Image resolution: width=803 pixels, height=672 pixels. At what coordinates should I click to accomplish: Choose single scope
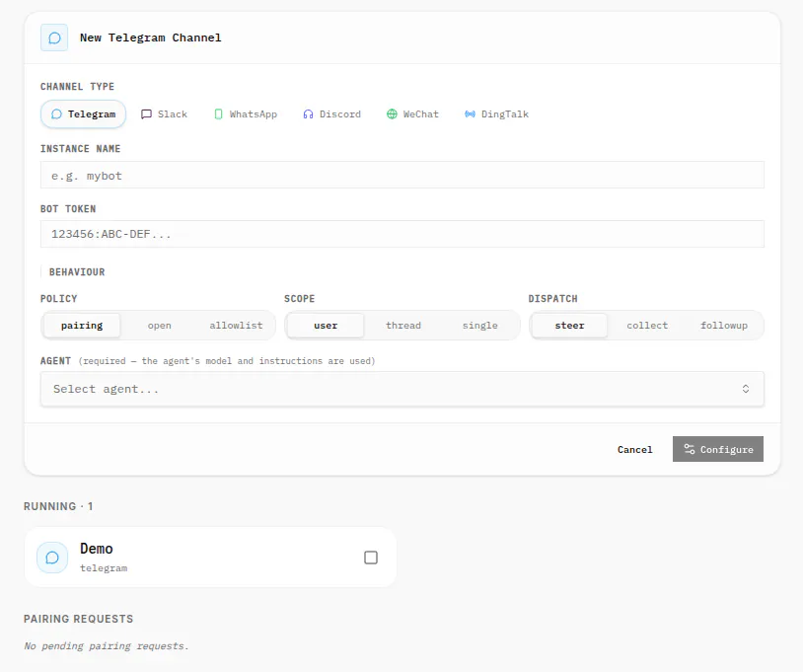pyautogui.click(x=479, y=326)
